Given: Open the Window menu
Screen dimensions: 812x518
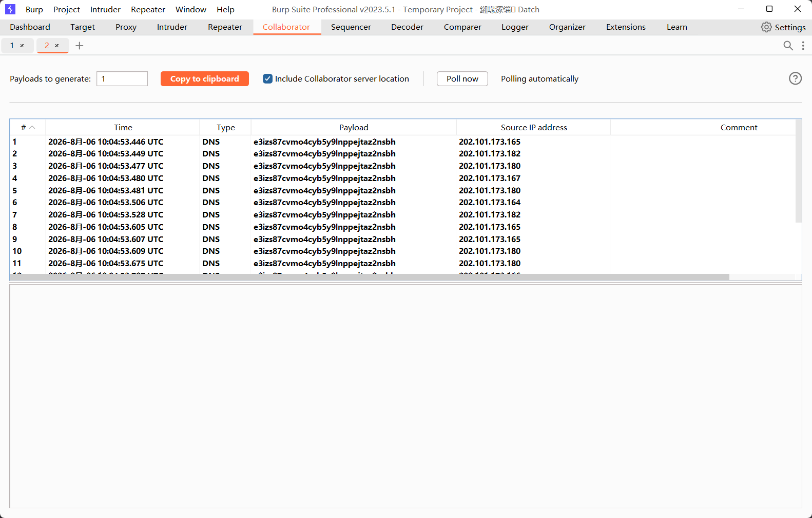Looking at the screenshot, I should (191, 9).
